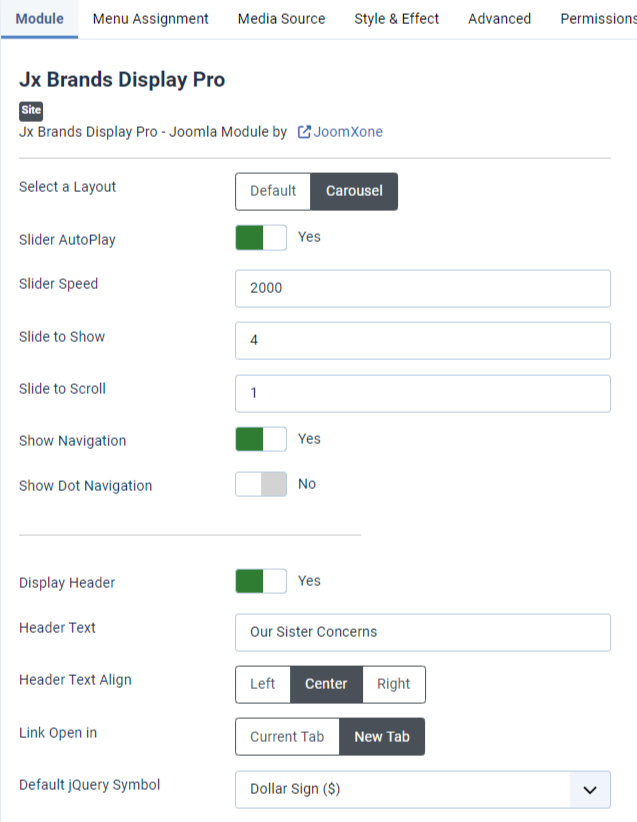Click the chevron arrow of jQuery Symbol dropdown
The height and width of the screenshot is (822, 637).
tap(590, 789)
